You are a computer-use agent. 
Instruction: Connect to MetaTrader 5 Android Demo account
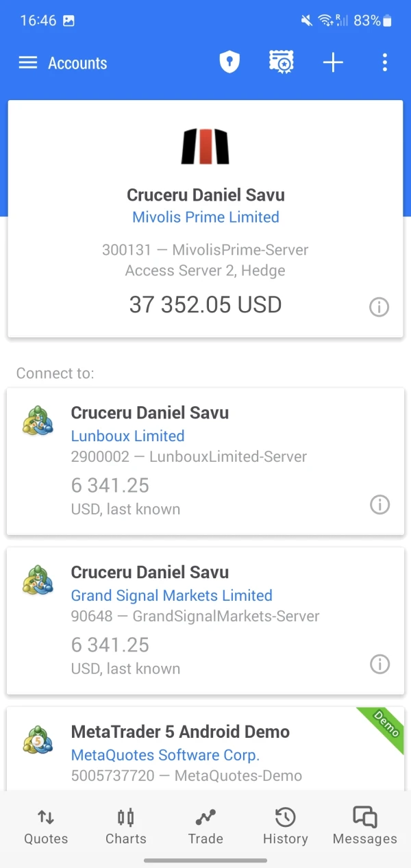[x=180, y=732]
